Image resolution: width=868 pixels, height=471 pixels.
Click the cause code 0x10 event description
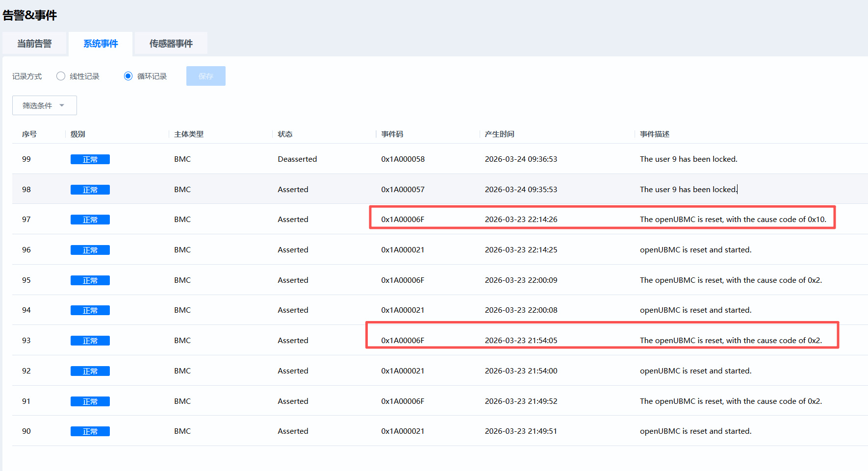click(x=733, y=220)
